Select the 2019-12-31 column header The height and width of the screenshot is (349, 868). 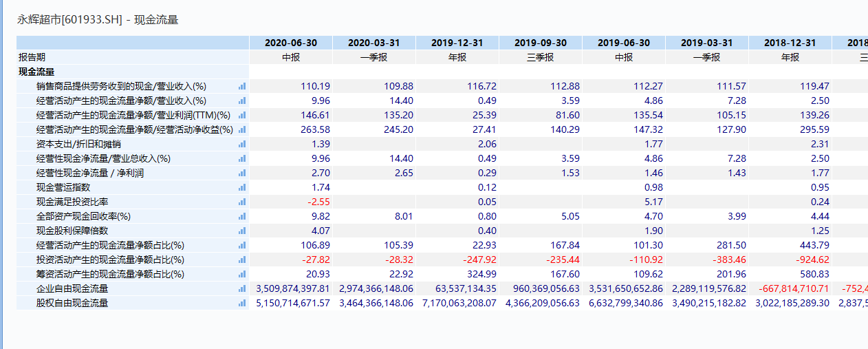pyautogui.click(x=457, y=43)
